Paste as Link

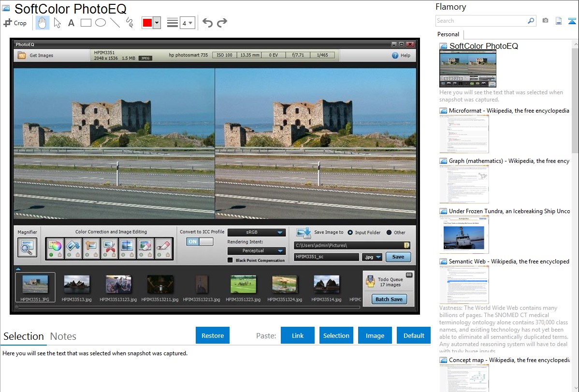pyautogui.click(x=298, y=335)
